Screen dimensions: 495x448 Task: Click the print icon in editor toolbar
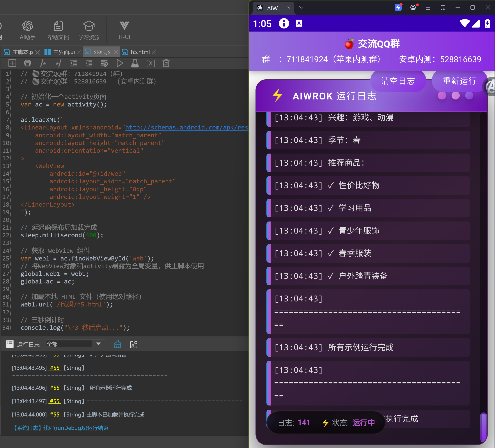(28, 63)
